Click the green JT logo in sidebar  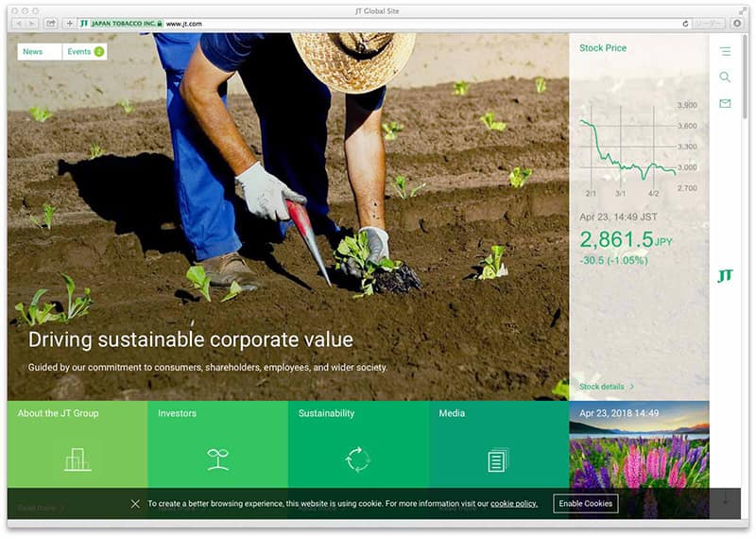tap(725, 275)
